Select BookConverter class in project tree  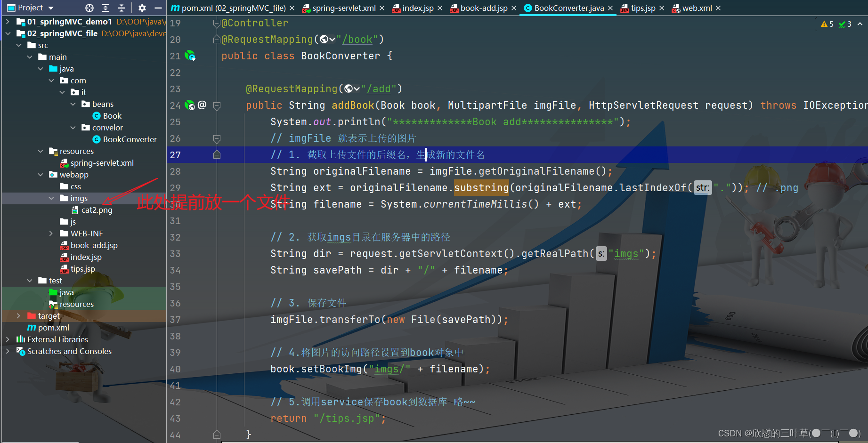click(125, 139)
